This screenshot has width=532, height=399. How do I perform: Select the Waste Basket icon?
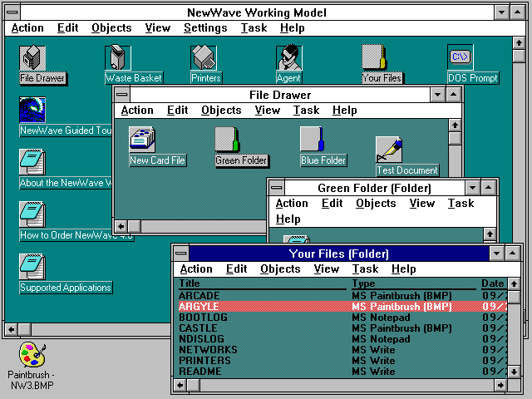point(118,58)
